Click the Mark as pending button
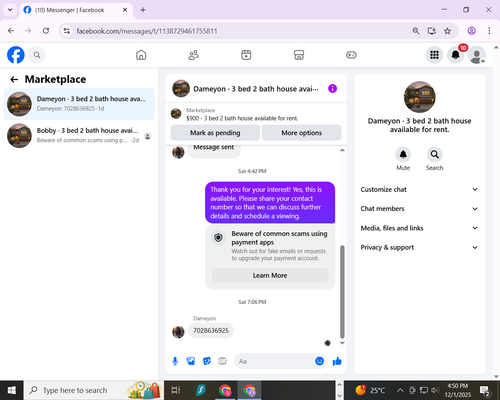 coord(215,133)
